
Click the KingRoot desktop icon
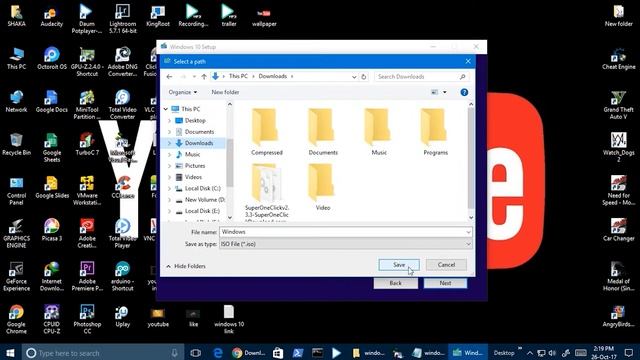tap(158, 17)
